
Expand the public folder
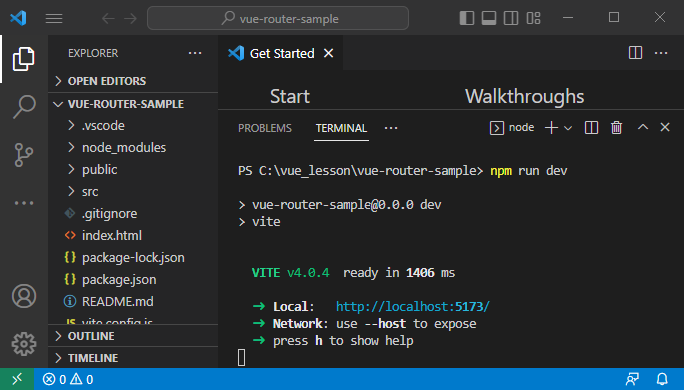(x=133, y=170)
